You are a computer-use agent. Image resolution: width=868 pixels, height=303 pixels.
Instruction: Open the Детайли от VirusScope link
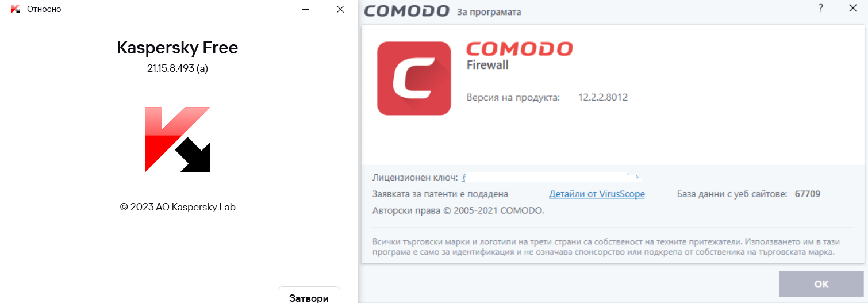(597, 194)
